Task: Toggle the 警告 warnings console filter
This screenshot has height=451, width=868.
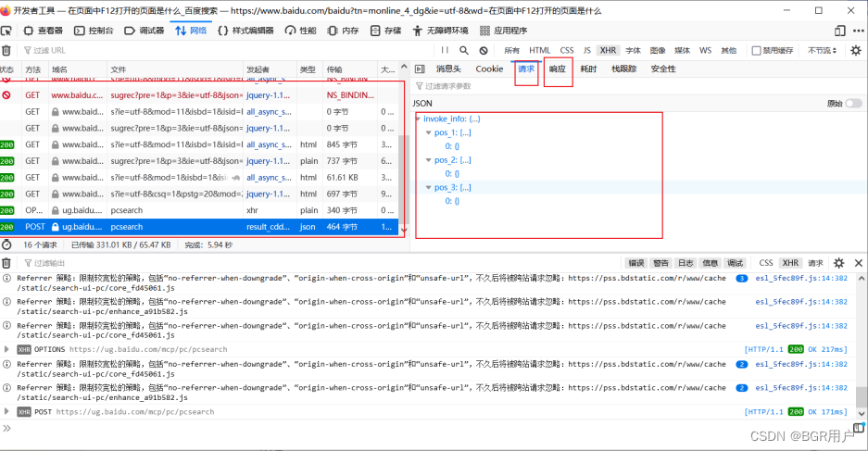Action: click(x=661, y=263)
